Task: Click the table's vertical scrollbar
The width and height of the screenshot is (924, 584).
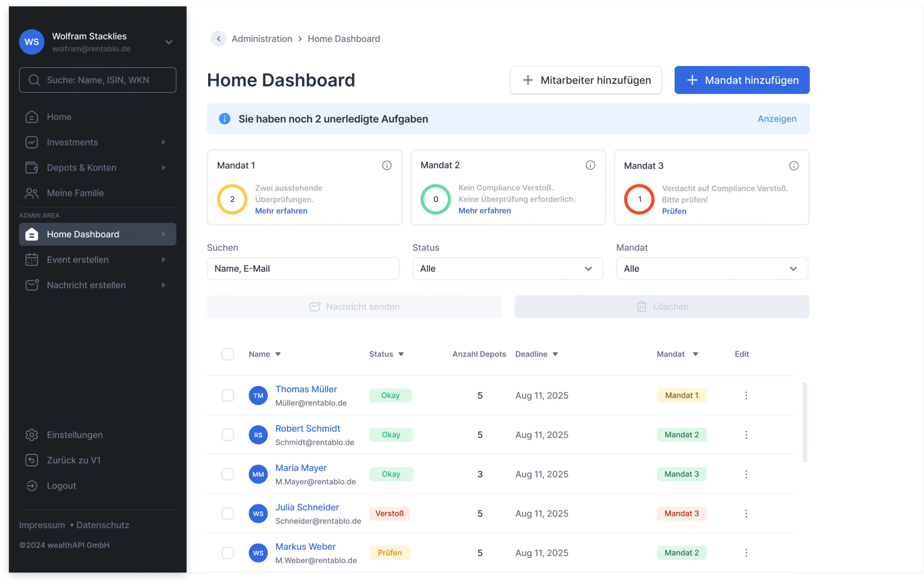Action: 804,422
